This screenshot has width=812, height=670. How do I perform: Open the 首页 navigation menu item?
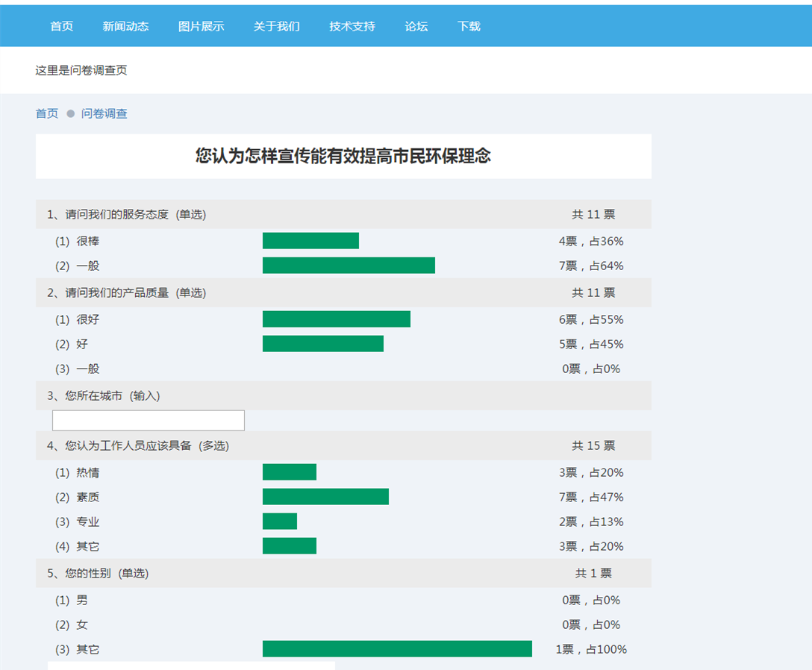pos(62,26)
